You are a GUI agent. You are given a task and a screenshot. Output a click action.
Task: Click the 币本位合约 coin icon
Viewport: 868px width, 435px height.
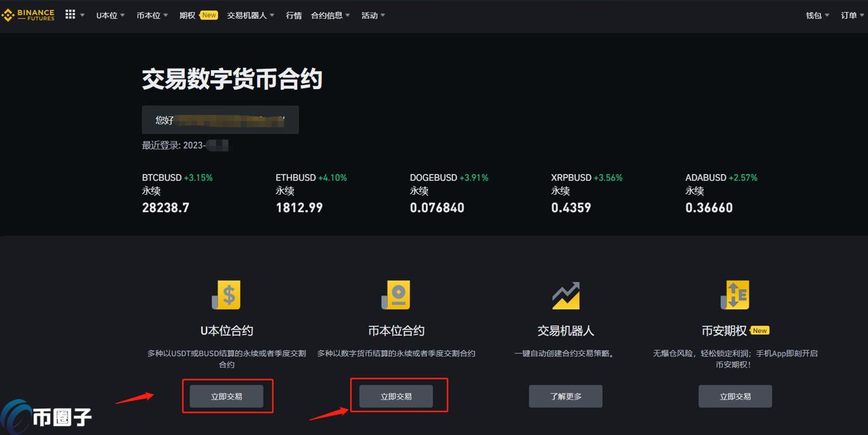[396, 295]
